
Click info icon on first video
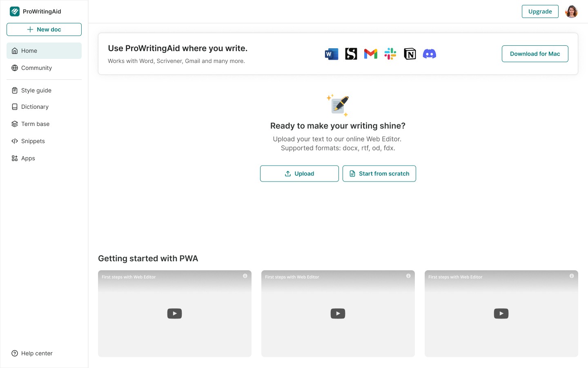pos(245,276)
